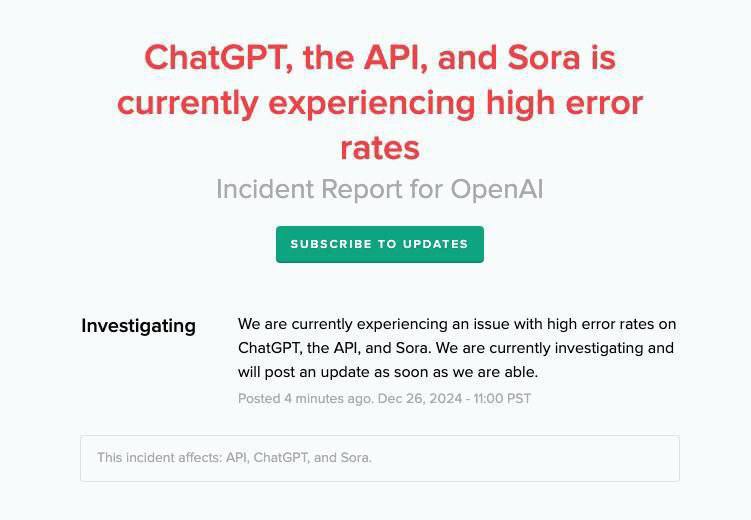Viewport: 751px width, 520px height.
Task: Click the red incident title heading
Action: click(379, 102)
